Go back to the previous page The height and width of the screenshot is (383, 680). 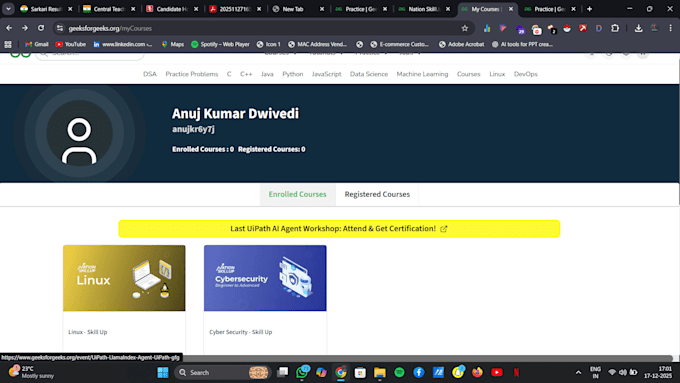click(9, 28)
